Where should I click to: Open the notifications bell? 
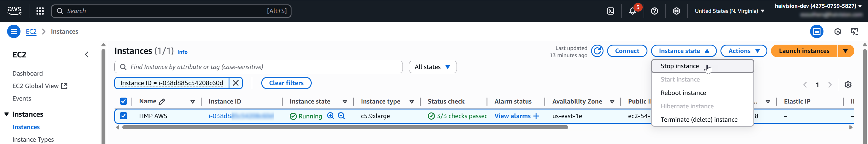click(x=633, y=11)
